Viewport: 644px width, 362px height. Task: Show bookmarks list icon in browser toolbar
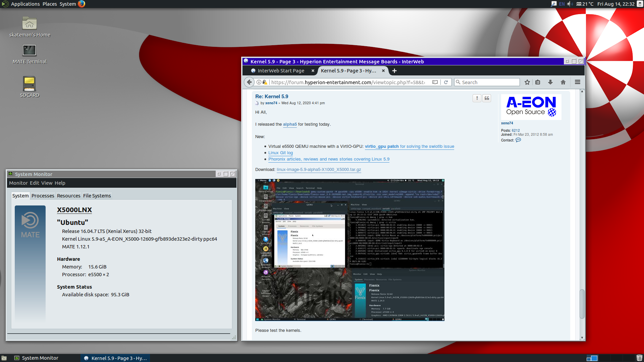click(x=538, y=82)
